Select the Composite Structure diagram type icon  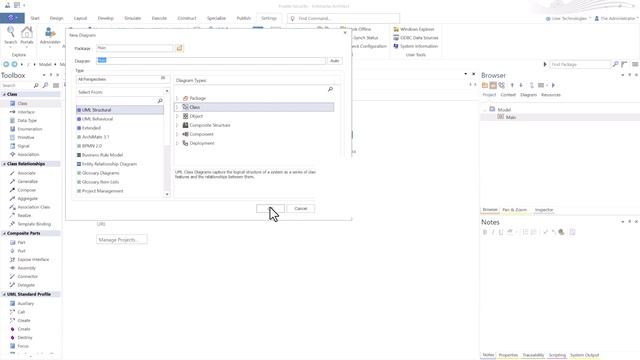click(185, 125)
